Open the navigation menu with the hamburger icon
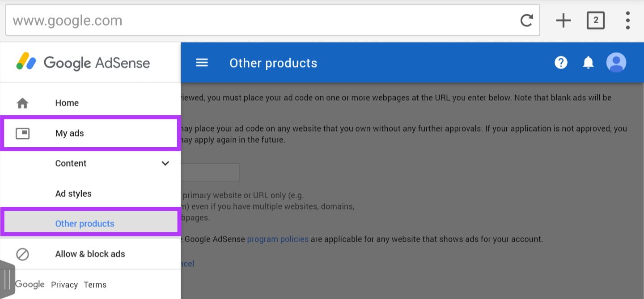 pos(202,63)
